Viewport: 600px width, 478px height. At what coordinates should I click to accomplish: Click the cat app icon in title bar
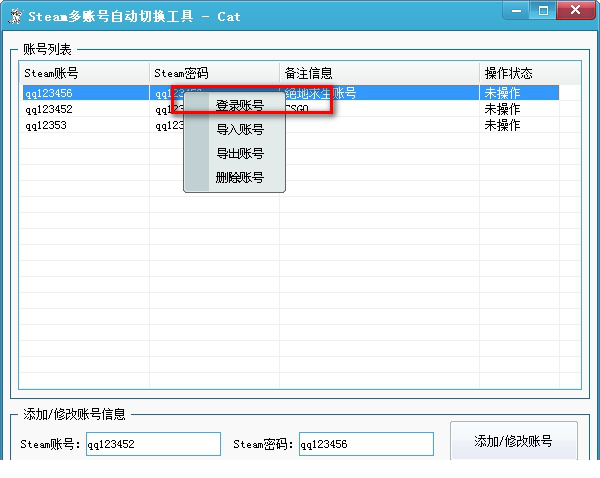15,16
